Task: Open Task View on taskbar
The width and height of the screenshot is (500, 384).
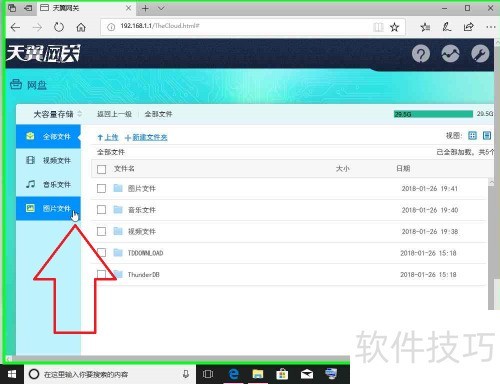Action: (208, 374)
